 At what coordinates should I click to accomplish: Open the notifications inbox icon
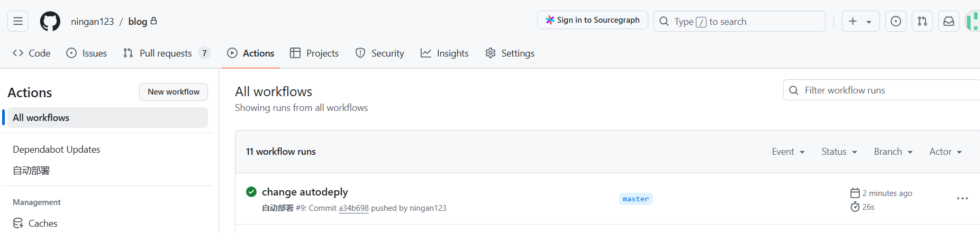pyautogui.click(x=949, y=21)
